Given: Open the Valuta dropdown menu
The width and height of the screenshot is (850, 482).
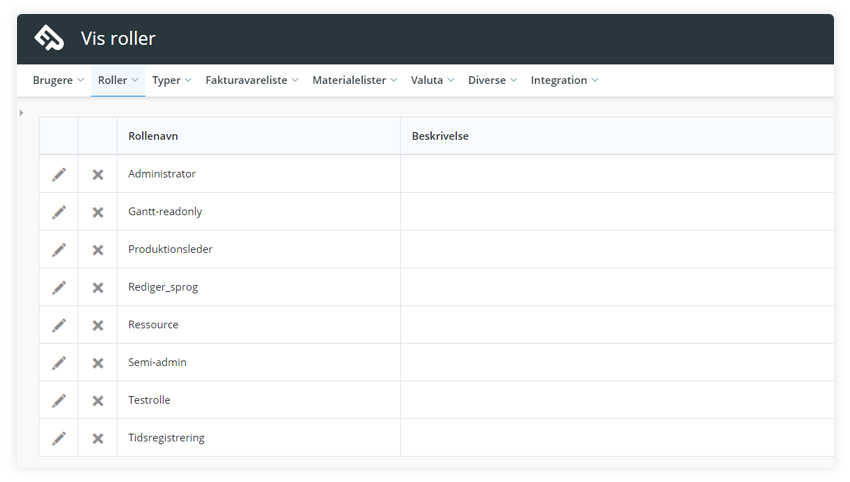Looking at the screenshot, I should tap(432, 80).
